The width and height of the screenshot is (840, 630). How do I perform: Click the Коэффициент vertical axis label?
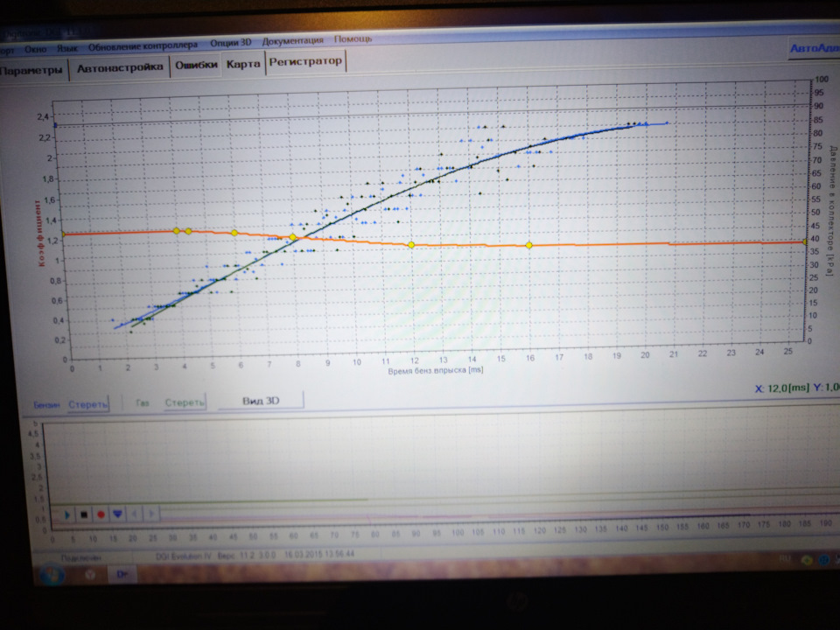coord(39,233)
